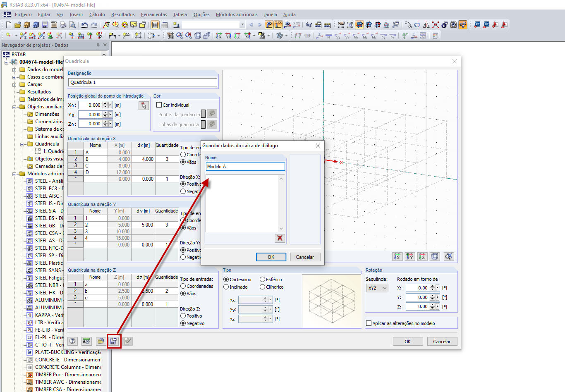The width and height of the screenshot is (565, 392).
Task: Expand the Dados do modelo tree node
Action: pyautogui.click(x=14, y=69)
